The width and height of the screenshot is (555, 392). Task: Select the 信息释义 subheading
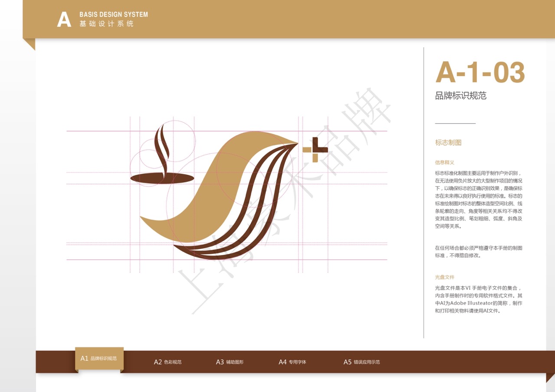tap(444, 162)
